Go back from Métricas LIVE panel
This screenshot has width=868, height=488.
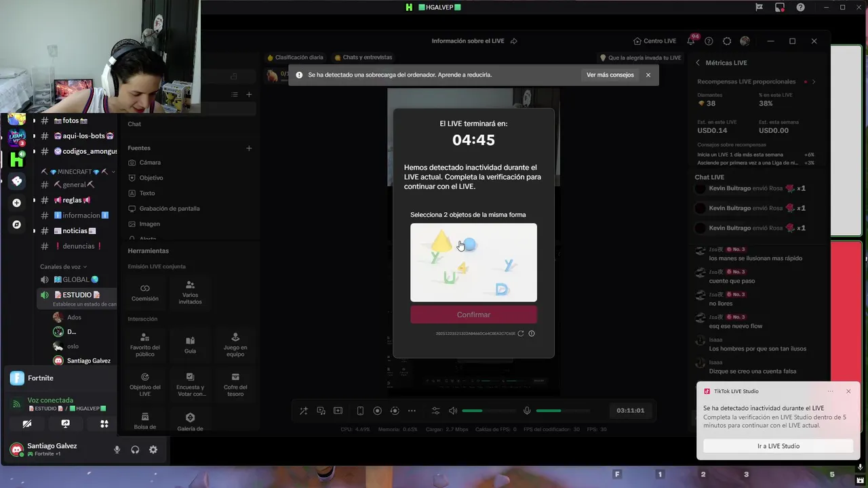coord(698,62)
